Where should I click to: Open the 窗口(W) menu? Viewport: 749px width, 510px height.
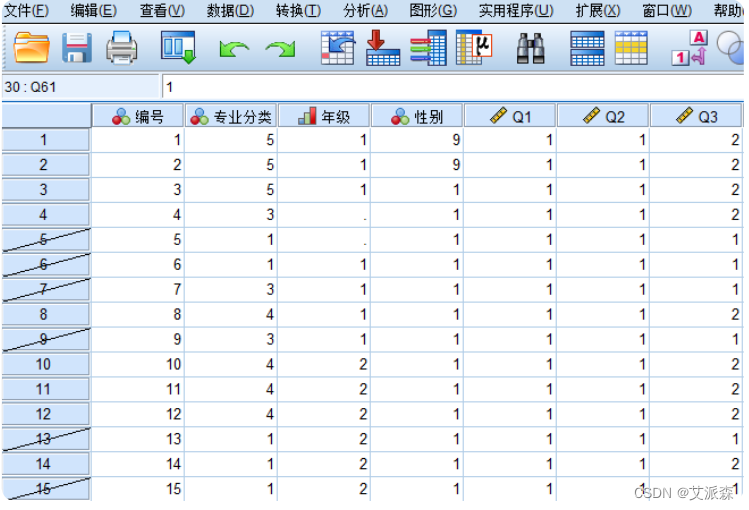click(x=667, y=11)
